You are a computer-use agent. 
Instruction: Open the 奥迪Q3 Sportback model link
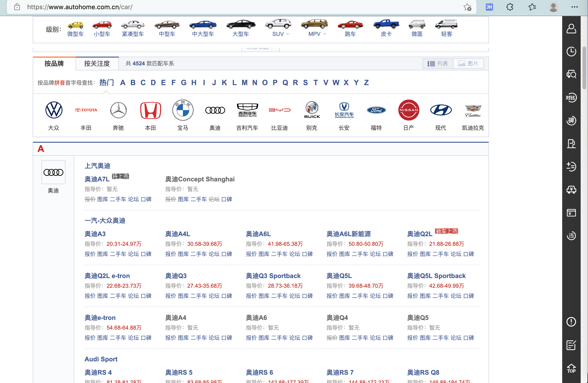tap(273, 276)
